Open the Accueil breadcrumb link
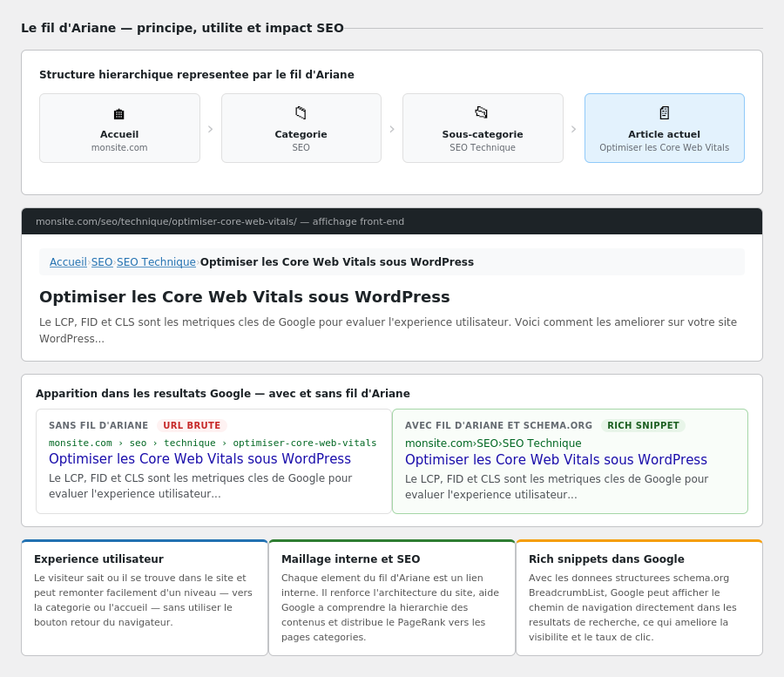The height and width of the screenshot is (677, 784). tap(68, 262)
